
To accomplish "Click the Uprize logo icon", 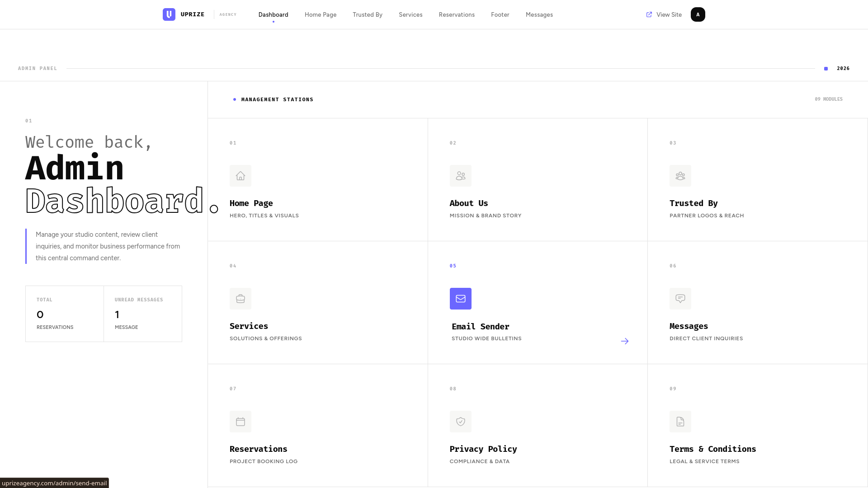I will coord(169,14).
